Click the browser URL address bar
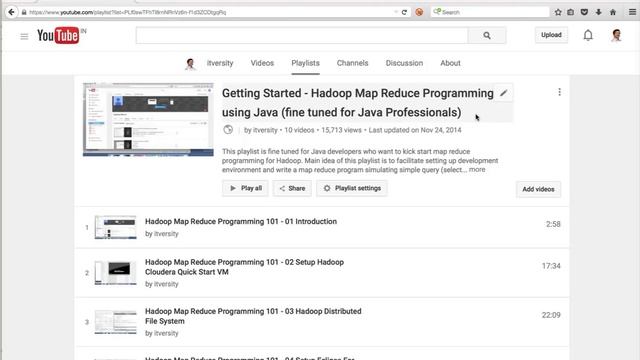The width and height of the screenshot is (640, 360). point(208,12)
